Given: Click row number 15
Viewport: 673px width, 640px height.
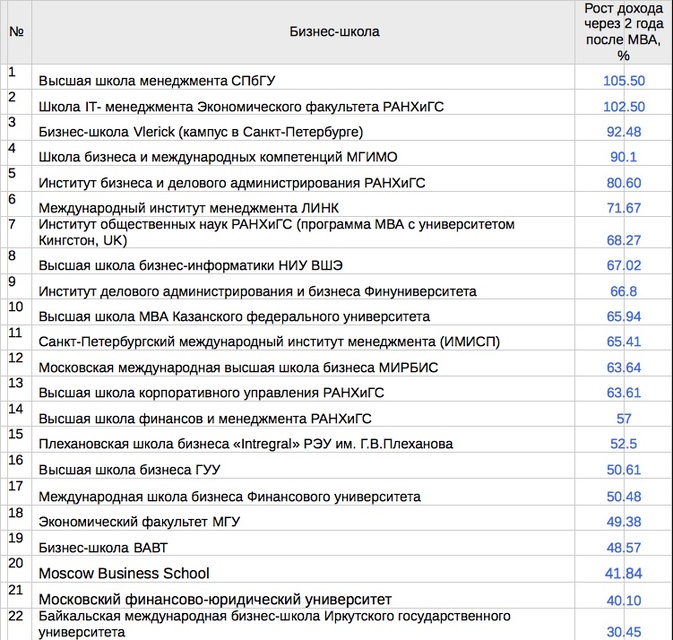Looking at the screenshot, I should (16, 434).
